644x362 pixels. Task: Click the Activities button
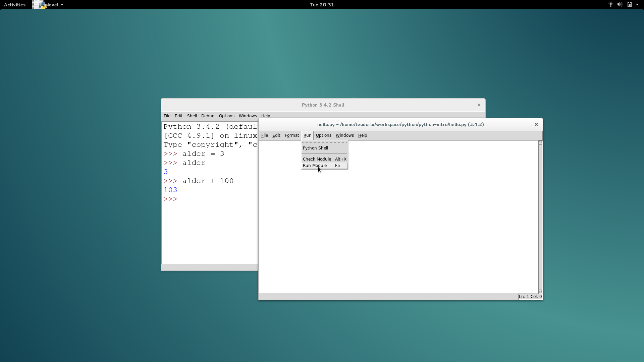[15, 5]
